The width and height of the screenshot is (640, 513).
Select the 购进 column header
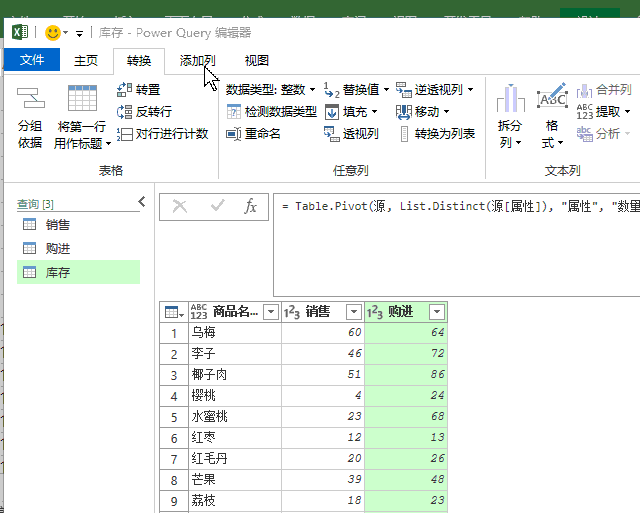[x=406, y=312]
